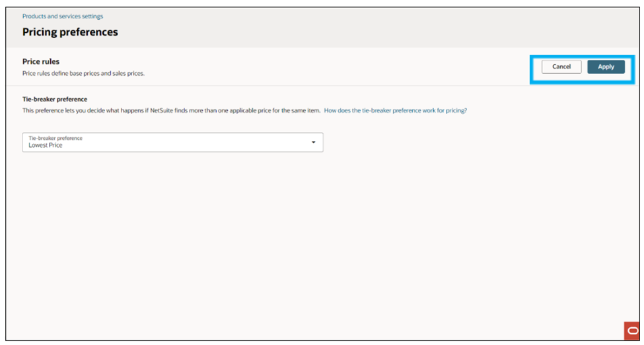Open the tie-breaker preference help link
Image resolution: width=644 pixels, height=345 pixels.
click(x=395, y=110)
